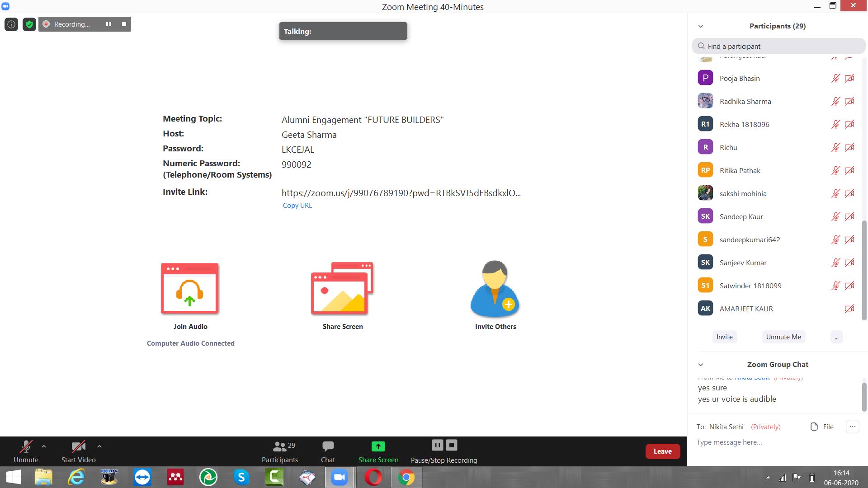Click Pooja Bhasin's video off icon
This screenshot has height=488, width=868.
(849, 78)
